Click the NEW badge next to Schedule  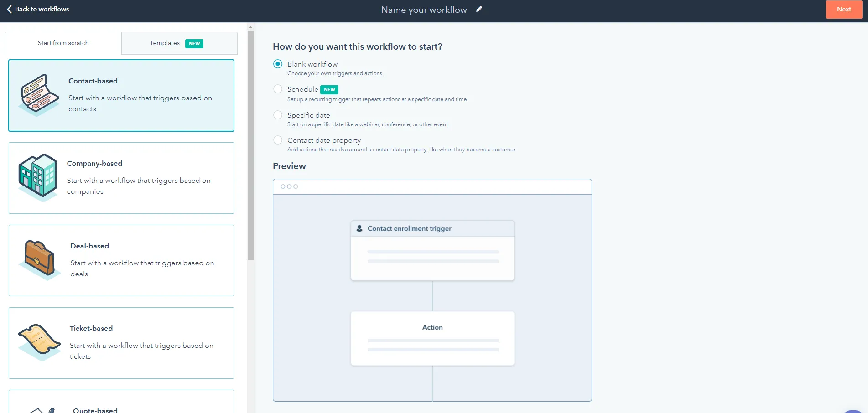(x=329, y=90)
